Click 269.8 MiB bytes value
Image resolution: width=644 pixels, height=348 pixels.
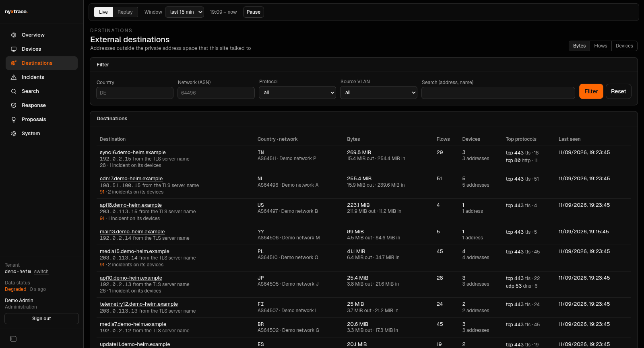coord(359,152)
